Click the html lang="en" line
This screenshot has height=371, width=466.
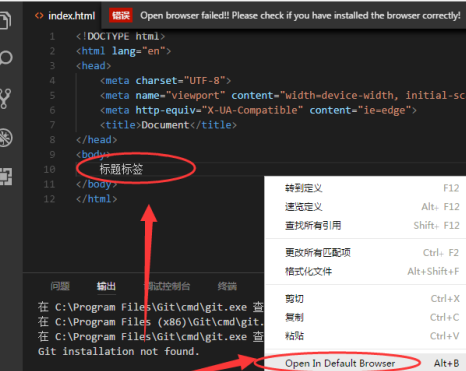pos(123,51)
